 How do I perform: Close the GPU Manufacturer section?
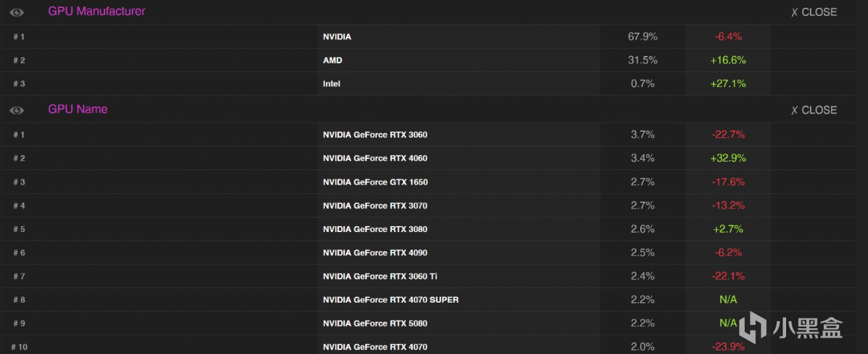click(814, 12)
